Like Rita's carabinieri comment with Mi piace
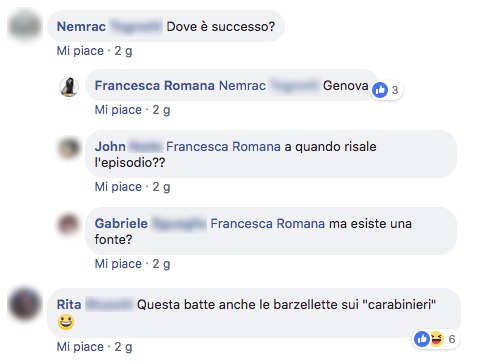Viewport: 477px width, 364px height. pos(80,347)
